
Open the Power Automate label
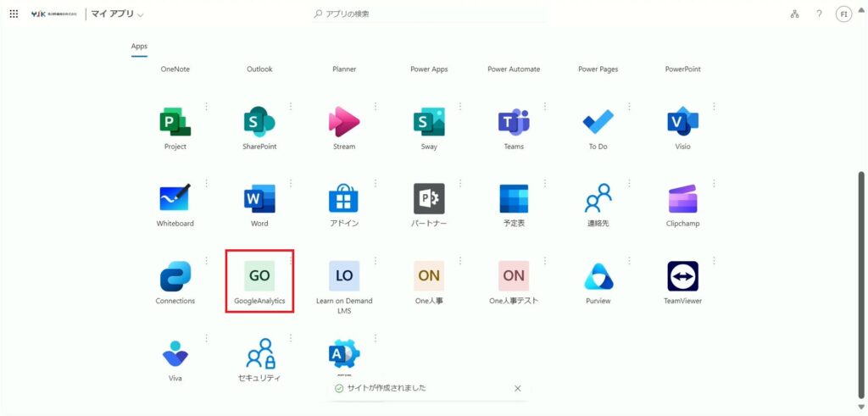point(514,69)
